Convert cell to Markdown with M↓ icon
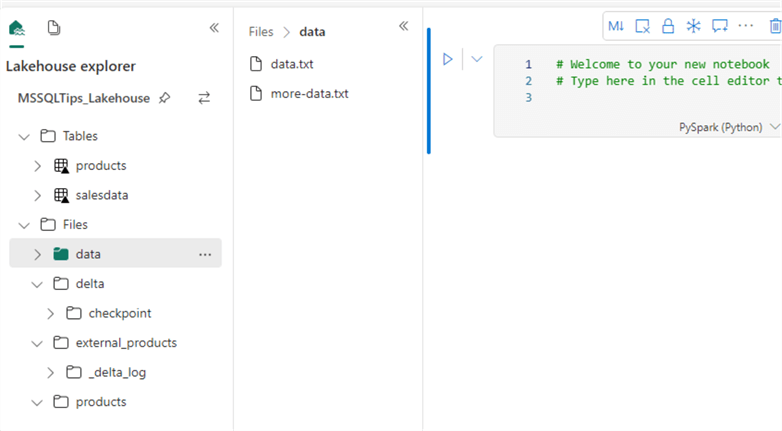The image size is (782, 431). tap(616, 26)
